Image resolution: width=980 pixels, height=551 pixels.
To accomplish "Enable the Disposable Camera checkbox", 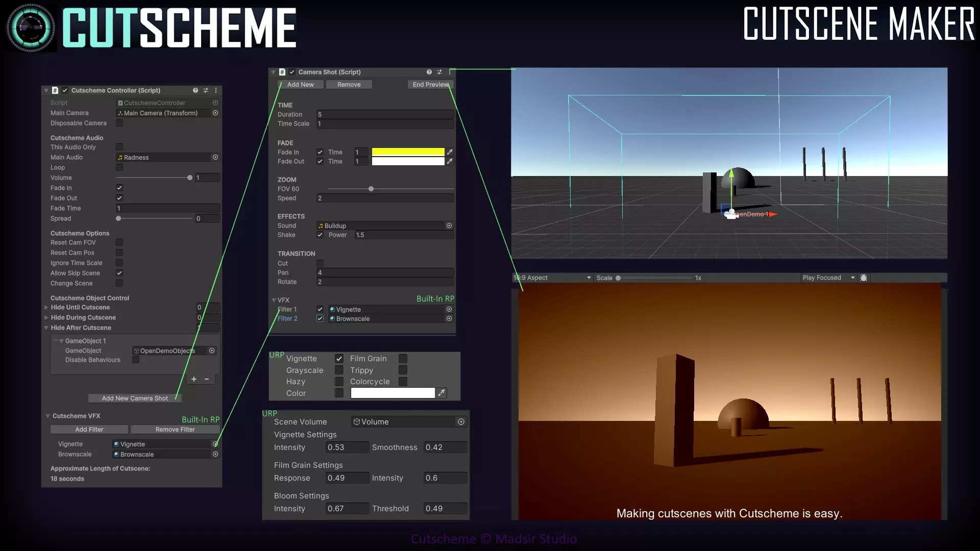I will click(119, 123).
